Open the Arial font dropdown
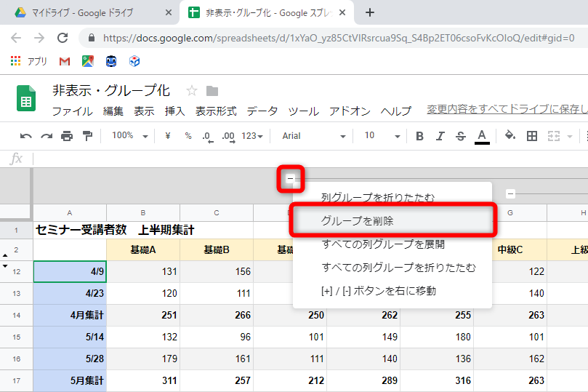Viewport: 588px width, 392px height. pyautogui.click(x=313, y=136)
